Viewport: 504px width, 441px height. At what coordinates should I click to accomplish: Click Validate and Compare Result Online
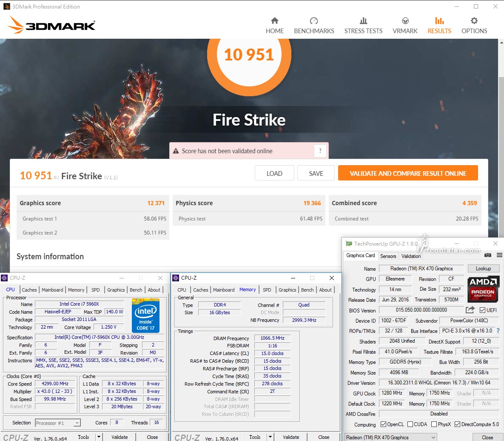click(x=408, y=173)
